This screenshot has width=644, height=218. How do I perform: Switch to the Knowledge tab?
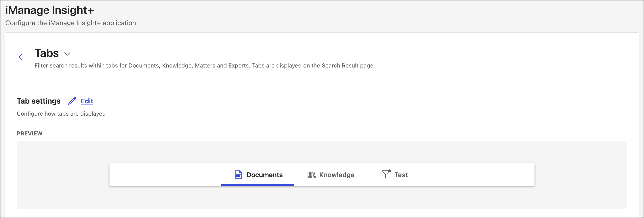click(x=337, y=175)
